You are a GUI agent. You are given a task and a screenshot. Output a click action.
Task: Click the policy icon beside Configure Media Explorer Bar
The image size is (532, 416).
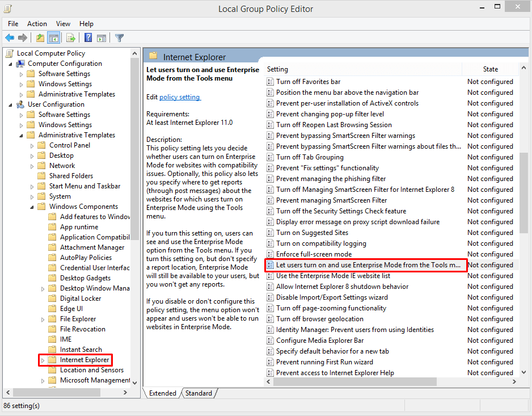click(270, 341)
